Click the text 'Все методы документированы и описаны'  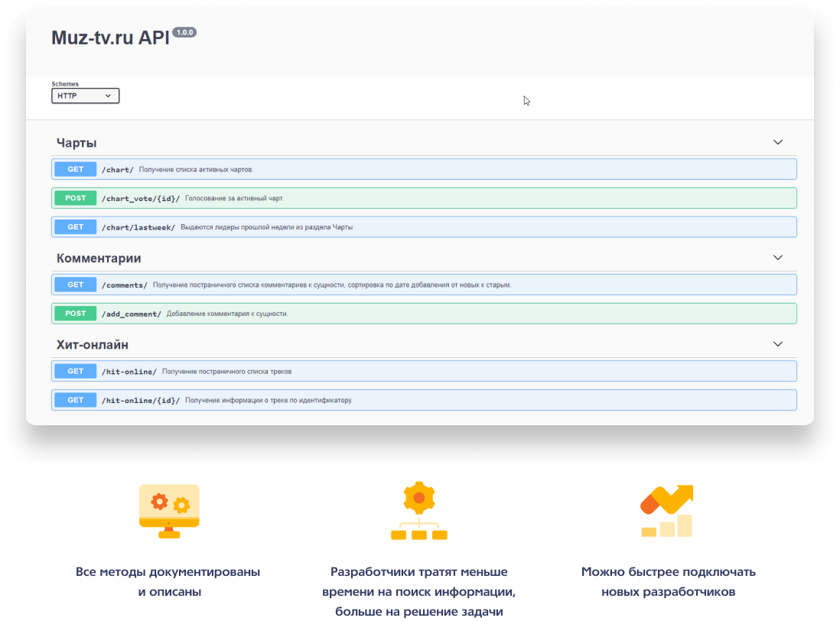click(168, 582)
